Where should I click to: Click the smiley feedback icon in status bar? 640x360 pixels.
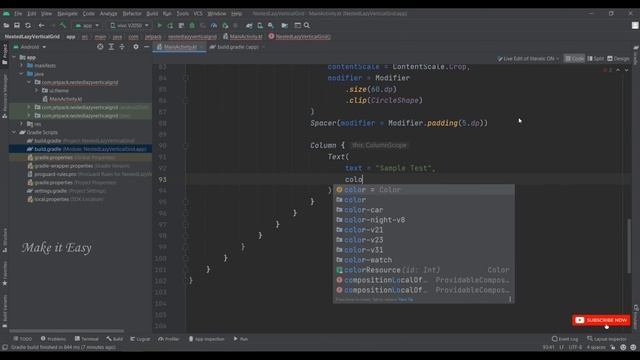click(x=623, y=347)
